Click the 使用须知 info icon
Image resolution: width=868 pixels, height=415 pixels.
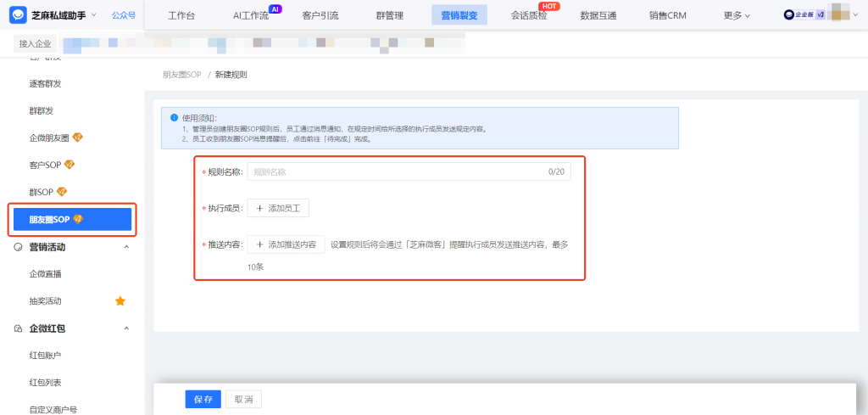point(174,118)
